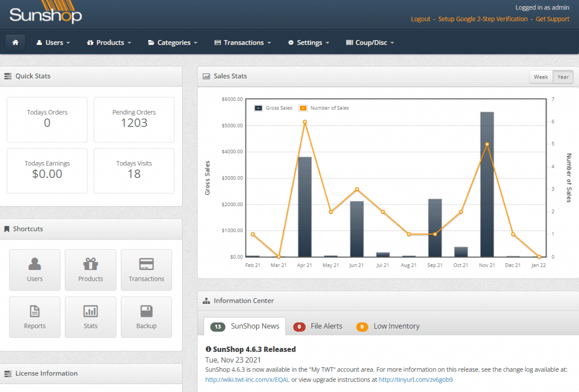Open the wiki.twt-inc.com change log link

coord(248,380)
